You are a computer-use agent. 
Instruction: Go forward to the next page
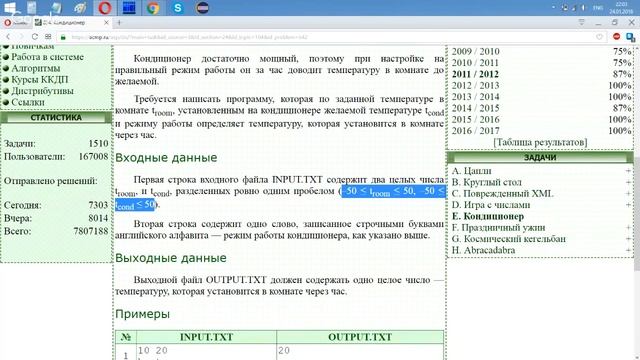(21, 37)
